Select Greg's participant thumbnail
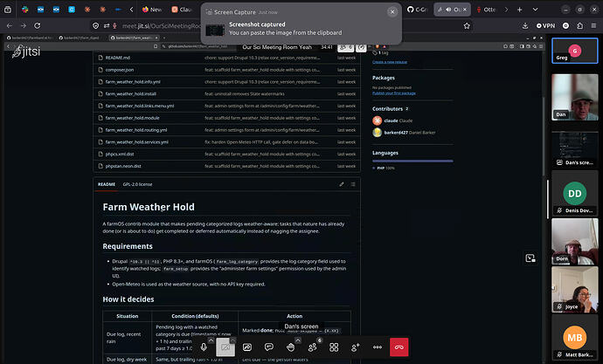 point(574,51)
